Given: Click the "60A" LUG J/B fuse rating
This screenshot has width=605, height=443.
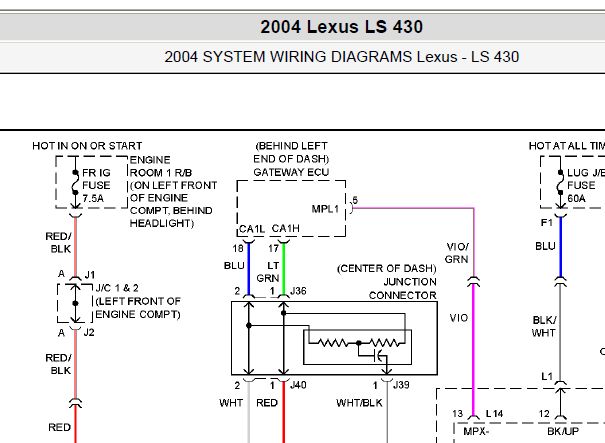Looking at the screenshot, I should click(576, 199).
